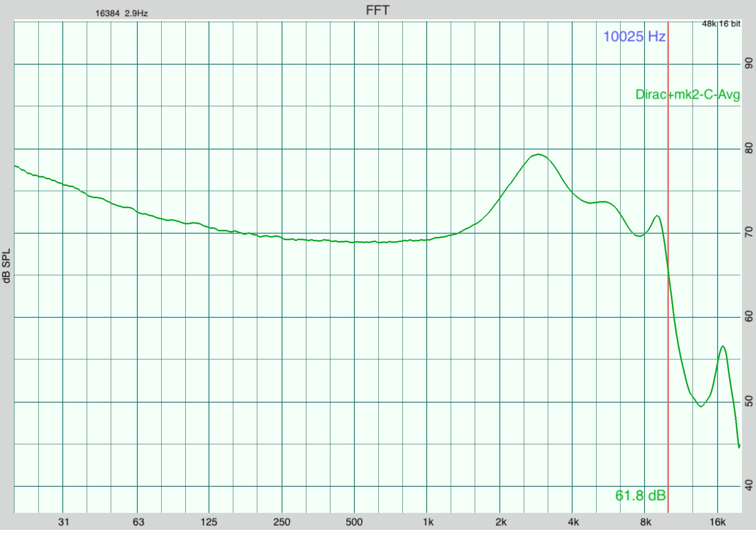The image size is (756, 552).
Task: Click the 63 Hz frequency axis label
Action: pyautogui.click(x=138, y=522)
